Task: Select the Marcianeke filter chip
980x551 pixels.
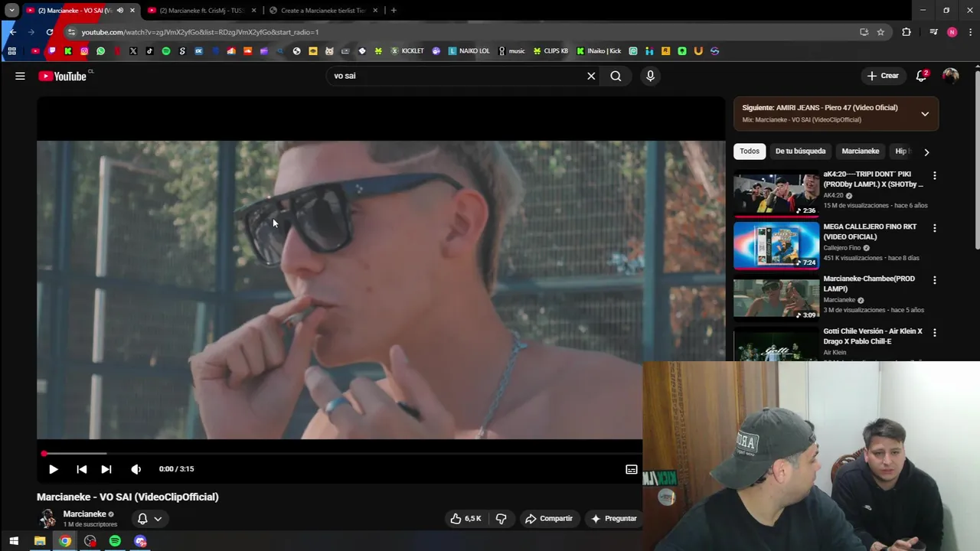Action: 861,151
